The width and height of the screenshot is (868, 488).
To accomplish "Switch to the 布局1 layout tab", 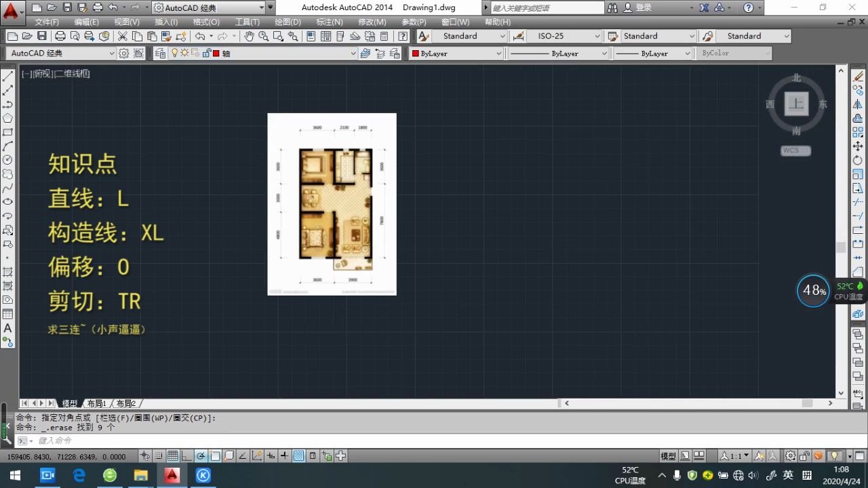I will point(96,403).
